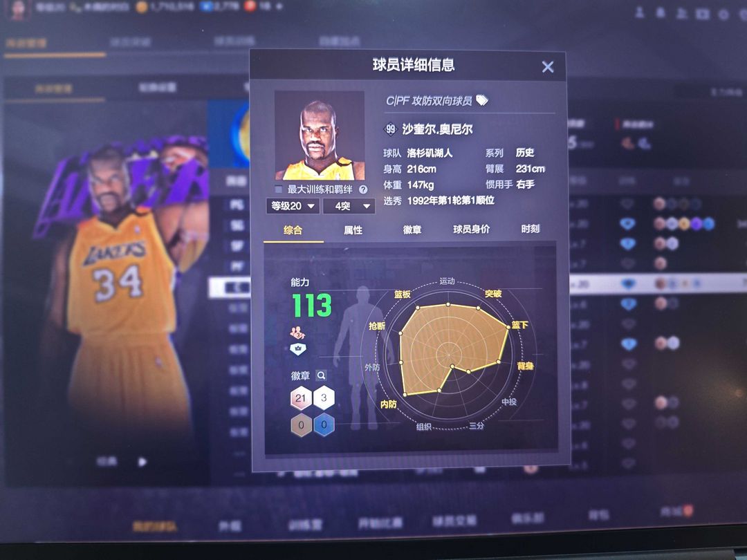Go to the 时刻 tab
Screen dimensions: 747x560
[x=531, y=230]
